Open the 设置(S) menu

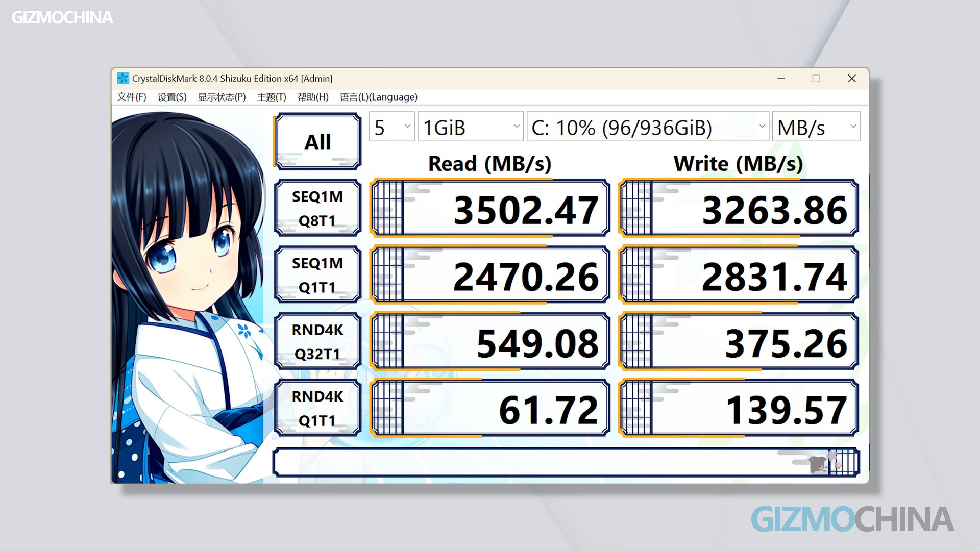pos(172,97)
